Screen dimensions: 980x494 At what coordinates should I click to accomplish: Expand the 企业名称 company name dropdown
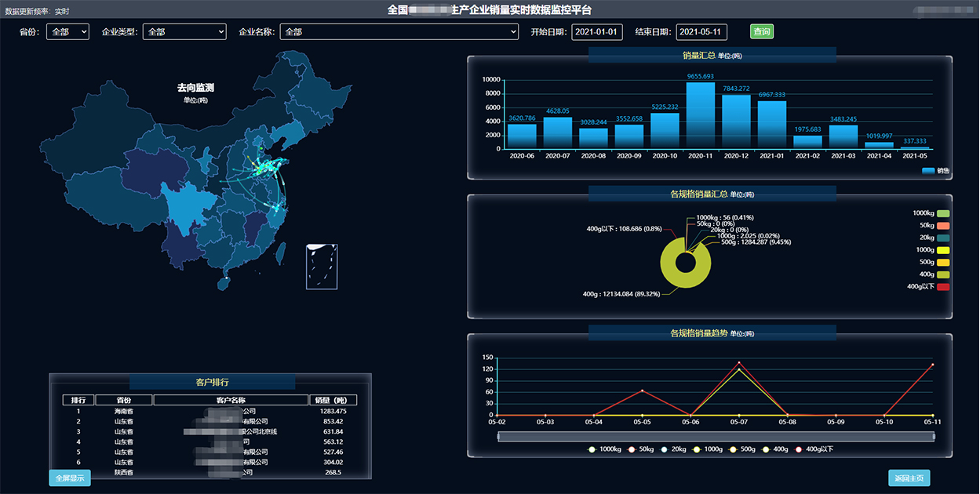(399, 32)
